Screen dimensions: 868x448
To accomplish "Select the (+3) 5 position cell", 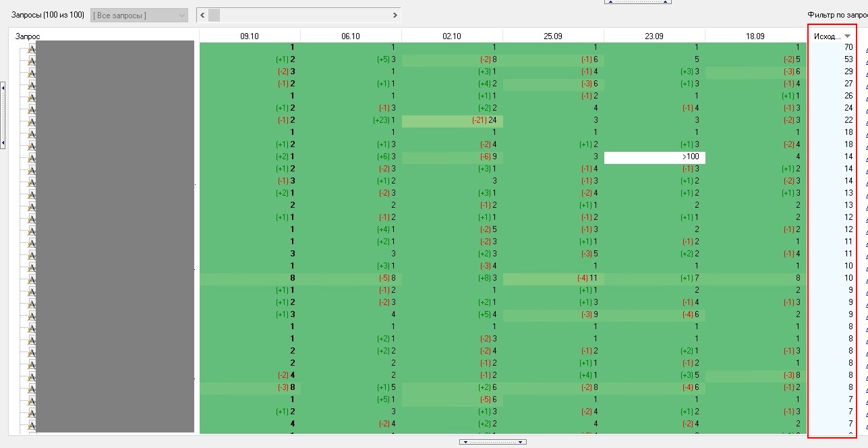I will coord(655,375).
